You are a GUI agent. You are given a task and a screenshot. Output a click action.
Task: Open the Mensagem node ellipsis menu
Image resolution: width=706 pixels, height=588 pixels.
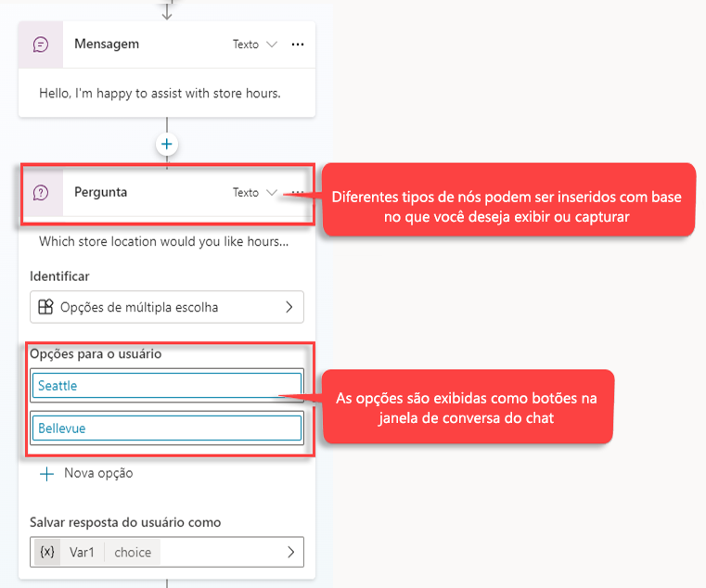(297, 45)
